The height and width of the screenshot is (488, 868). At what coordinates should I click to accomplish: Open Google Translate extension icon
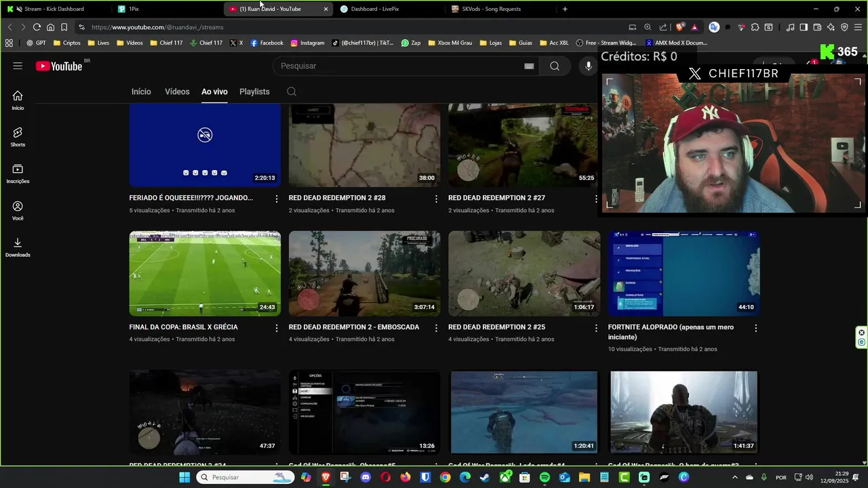point(713,27)
